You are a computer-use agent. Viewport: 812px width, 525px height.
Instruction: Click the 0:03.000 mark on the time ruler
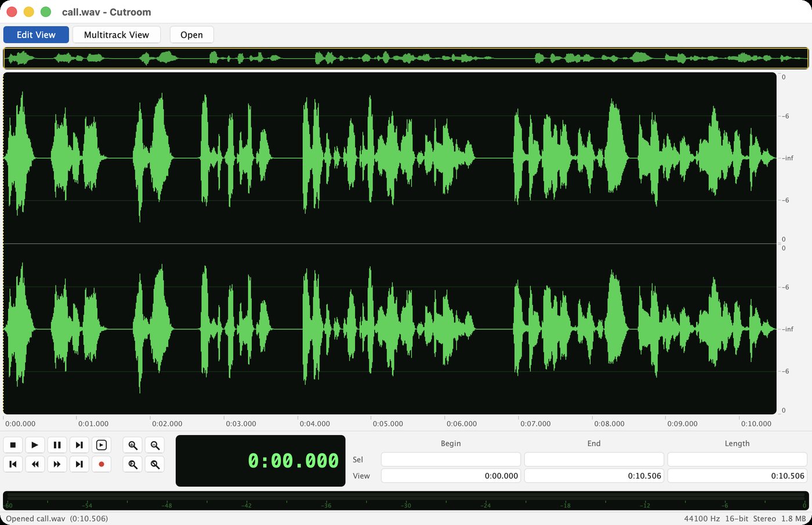coord(241,424)
